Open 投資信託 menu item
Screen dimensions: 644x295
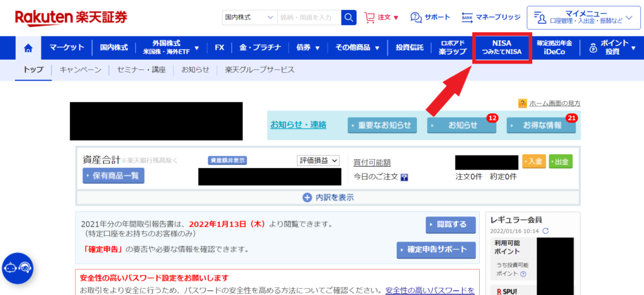click(409, 48)
